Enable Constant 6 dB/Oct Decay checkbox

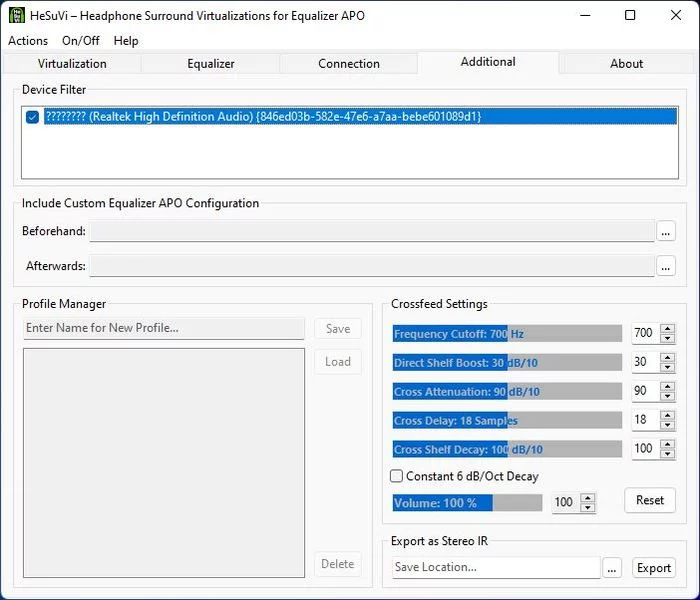[x=397, y=476]
